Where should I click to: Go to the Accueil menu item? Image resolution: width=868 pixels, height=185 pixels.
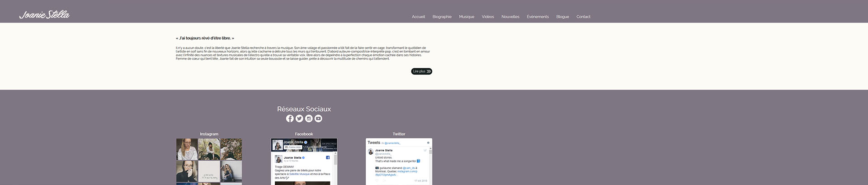click(x=418, y=17)
